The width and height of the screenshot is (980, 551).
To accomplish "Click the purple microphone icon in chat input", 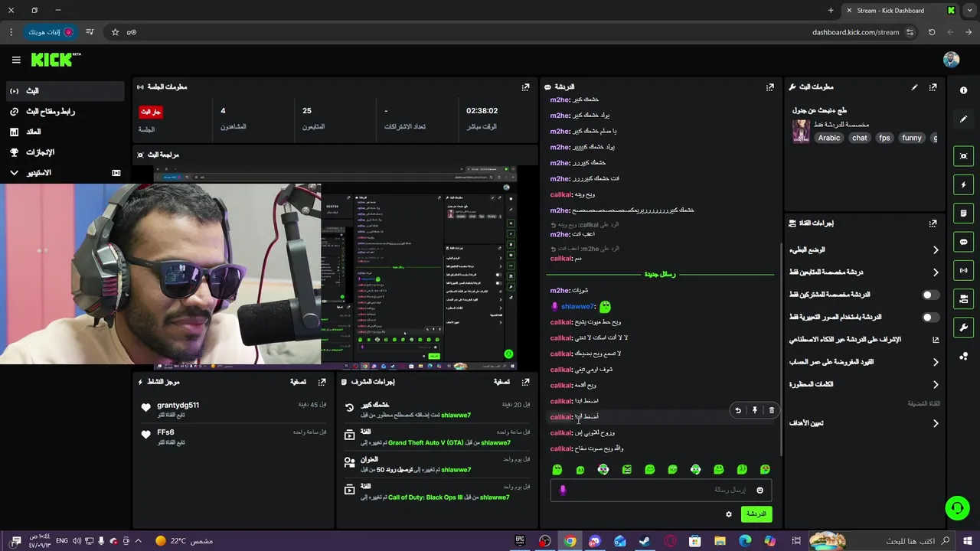I will coord(563,491).
